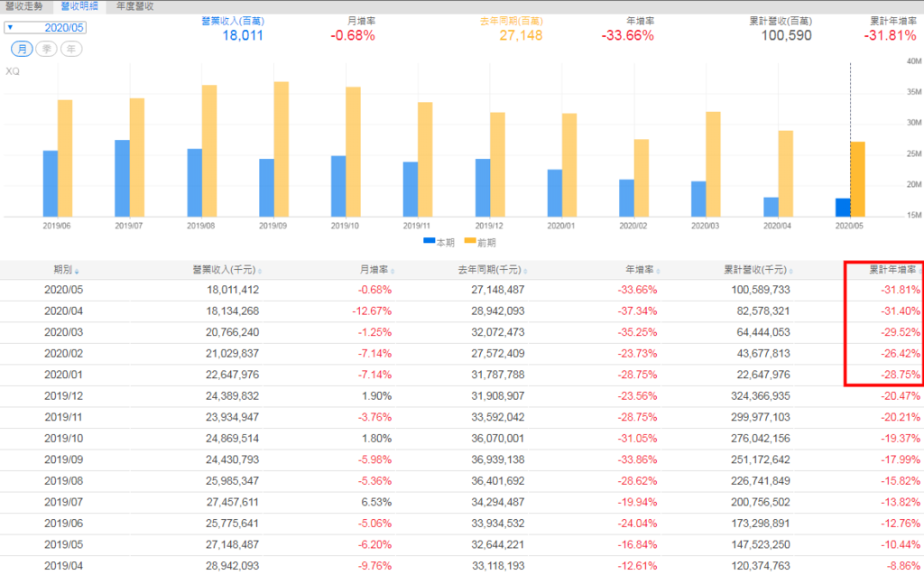Select the 2019/06 period cell
This screenshot has width=924, height=575.
pos(64,524)
